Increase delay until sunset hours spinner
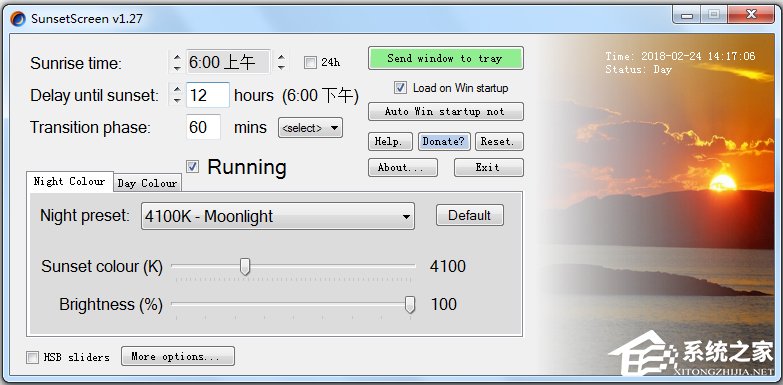Viewport: 783px width, 385px height. point(177,90)
